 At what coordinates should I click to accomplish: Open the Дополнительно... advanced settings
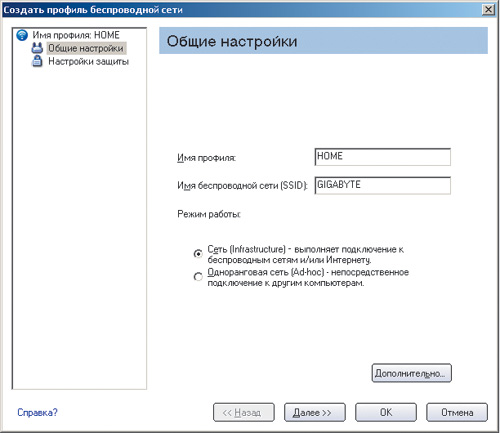point(412,373)
